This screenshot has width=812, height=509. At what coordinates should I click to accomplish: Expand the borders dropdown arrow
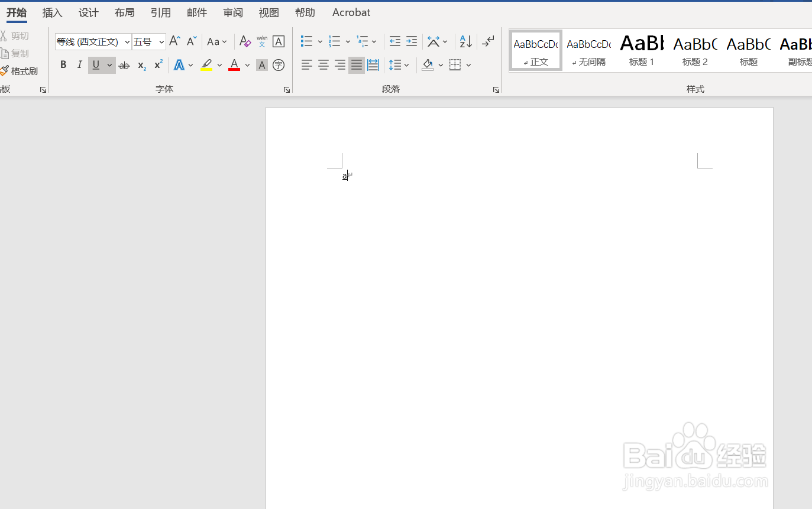pyautogui.click(x=468, y=65)
